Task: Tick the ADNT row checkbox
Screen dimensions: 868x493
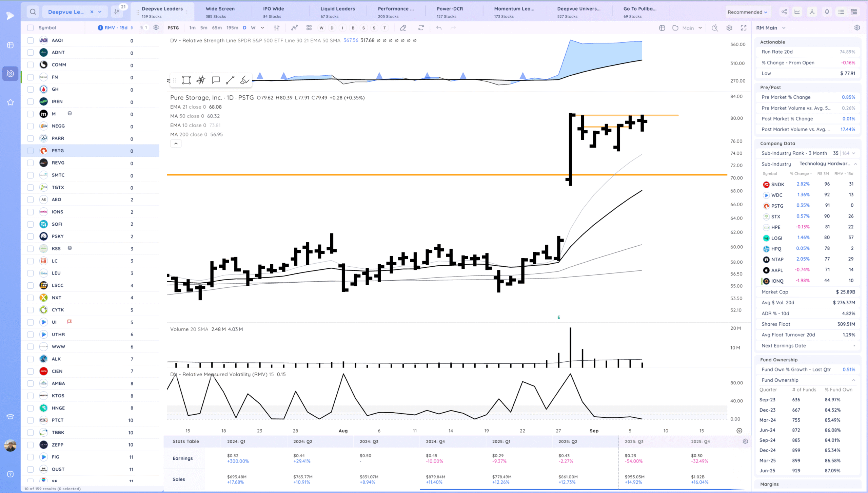Action: pyautogui.click(x=31, y=53)
